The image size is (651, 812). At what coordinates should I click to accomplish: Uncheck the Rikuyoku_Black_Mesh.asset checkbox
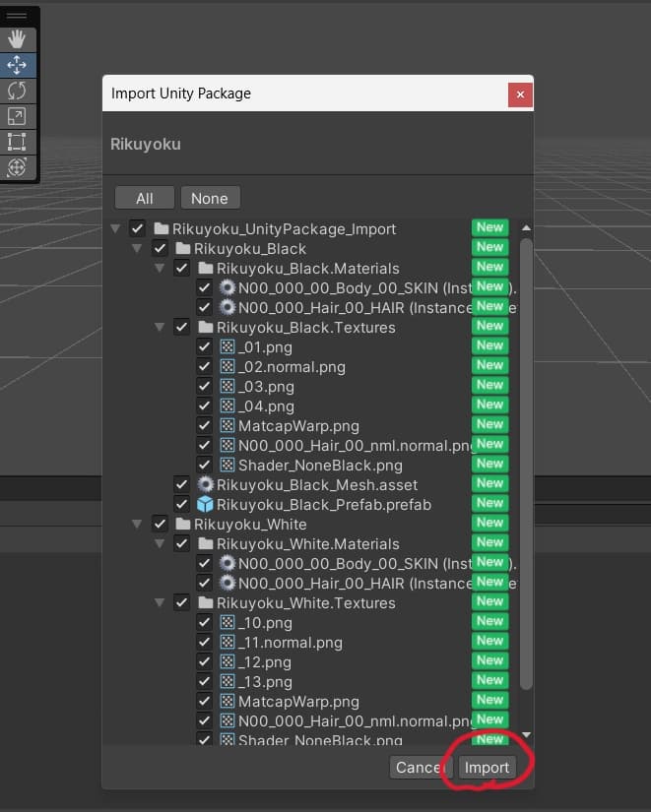pyautogui.click(x=181, y=484)
